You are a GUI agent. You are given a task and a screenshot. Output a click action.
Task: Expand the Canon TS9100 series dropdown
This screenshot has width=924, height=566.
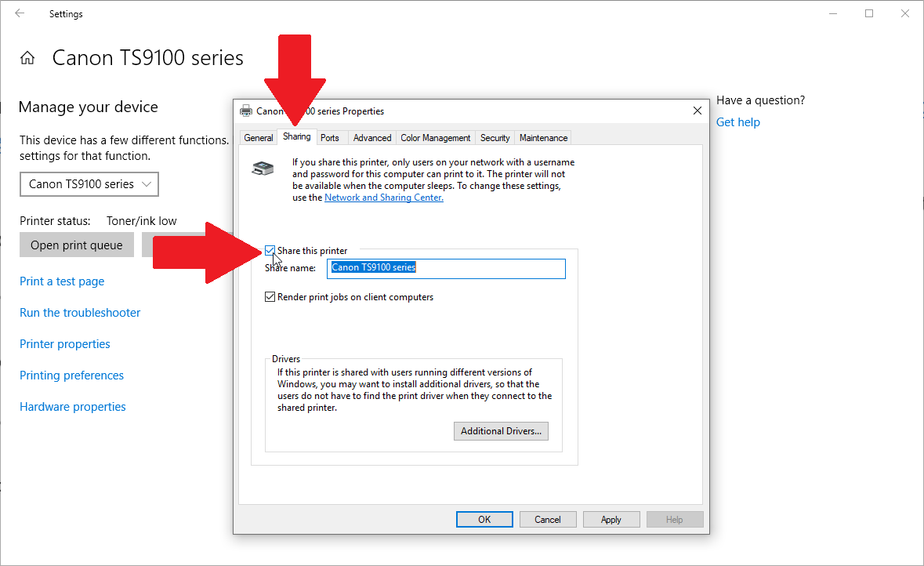click(89, 184)
